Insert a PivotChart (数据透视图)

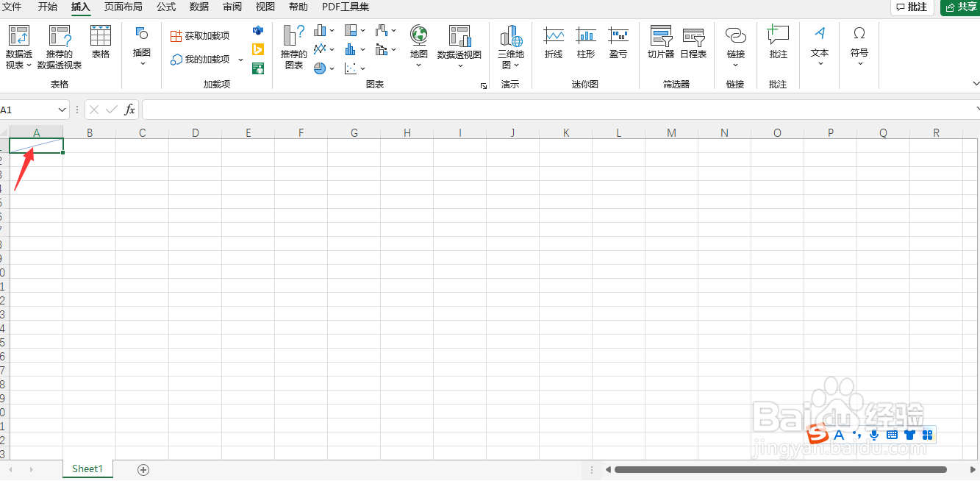(459, 47)
